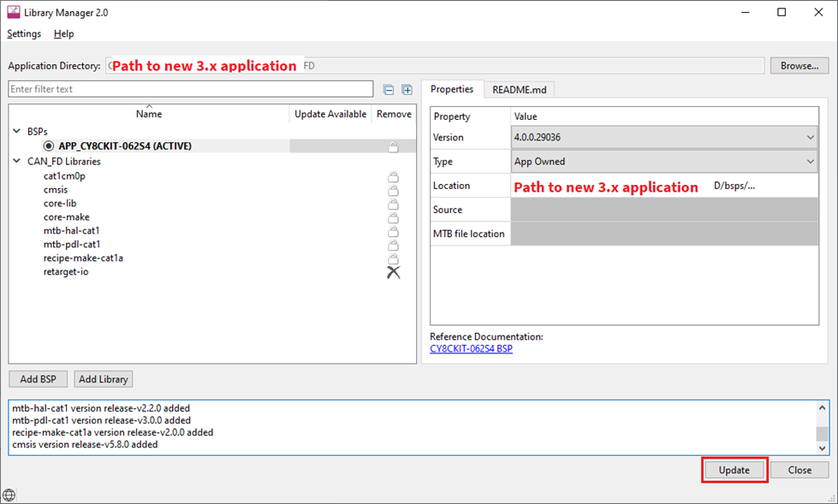The height and width of the screenshot is (504, 838).
Task: Click the globe icon at bottom left
Action: pyautogui.click(x=9, y=495)
